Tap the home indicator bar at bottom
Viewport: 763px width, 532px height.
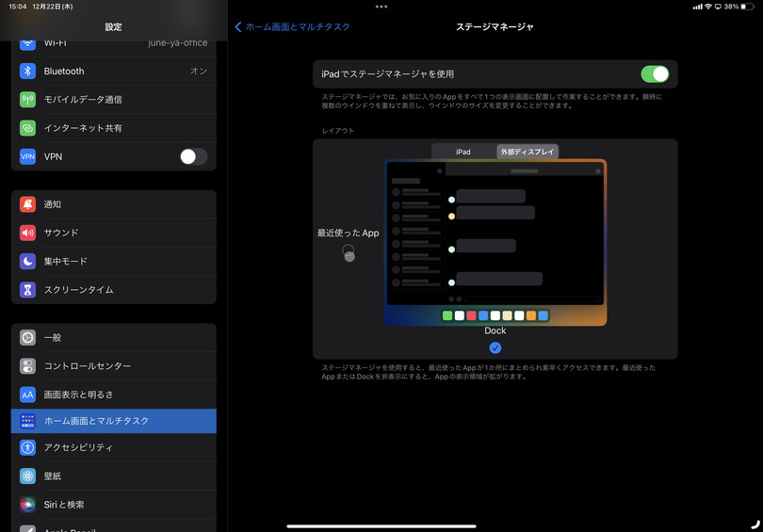point(381,526)
